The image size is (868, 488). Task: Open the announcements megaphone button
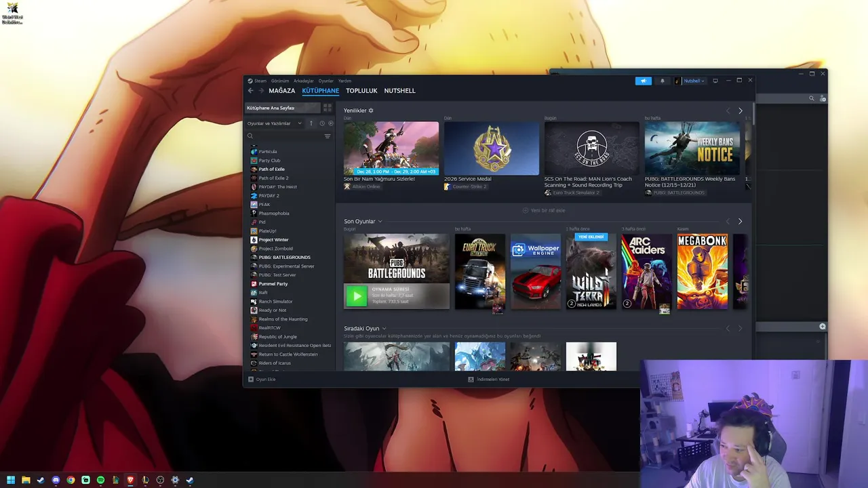coord(644,81)
